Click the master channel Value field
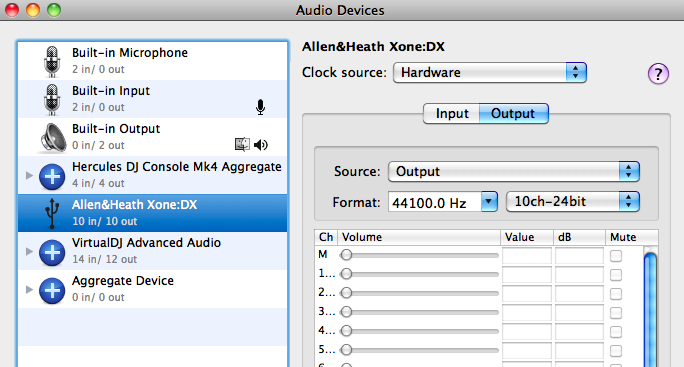 tap(527, 256)
